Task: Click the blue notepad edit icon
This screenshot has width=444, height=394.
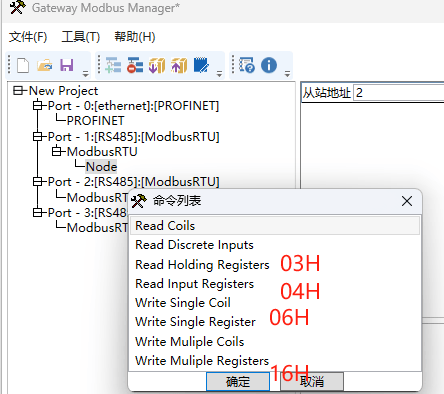Action: click(x=201, y=65)
